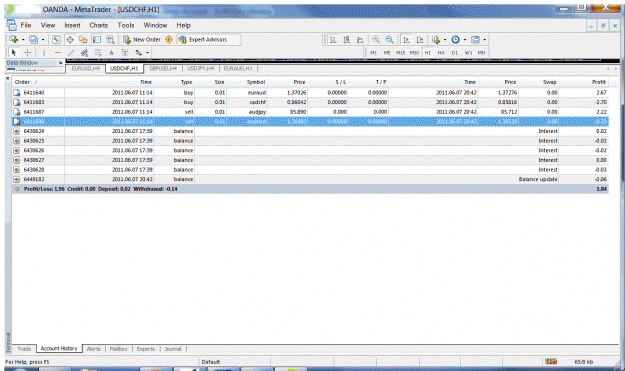Click the Zoom Out magnifier
Viewport: 625px width, 371px height.
click(389, 39)
